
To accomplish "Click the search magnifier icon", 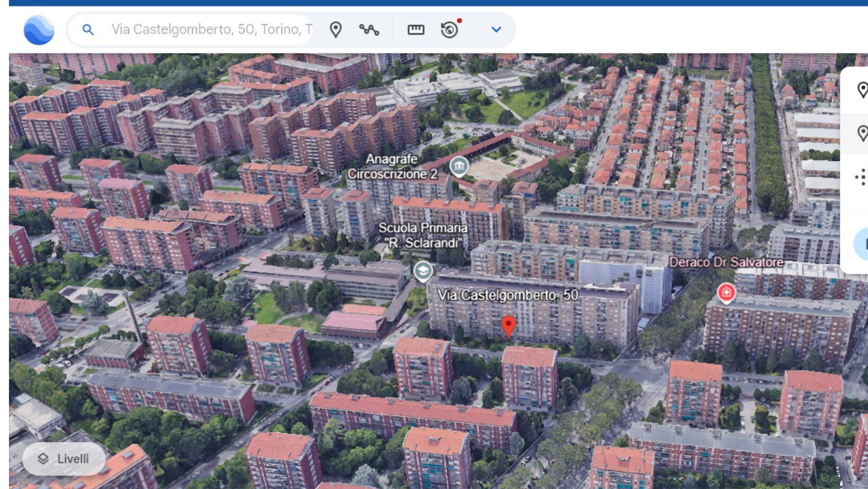I will click(x=88, y=30).
